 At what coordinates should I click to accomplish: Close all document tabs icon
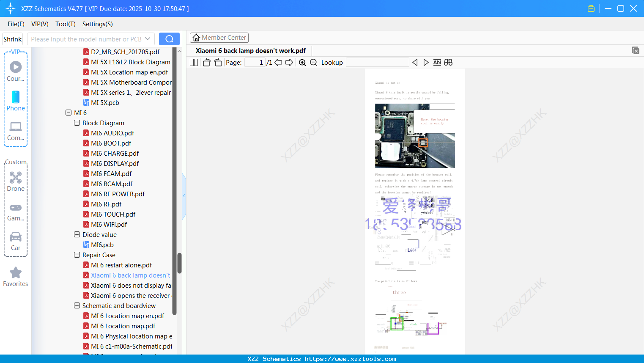635,50
